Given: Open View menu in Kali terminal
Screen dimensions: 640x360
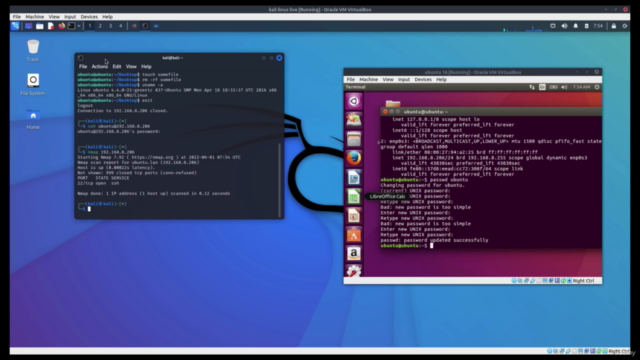Looking at the screenshot, I should [x=131, y=66].
